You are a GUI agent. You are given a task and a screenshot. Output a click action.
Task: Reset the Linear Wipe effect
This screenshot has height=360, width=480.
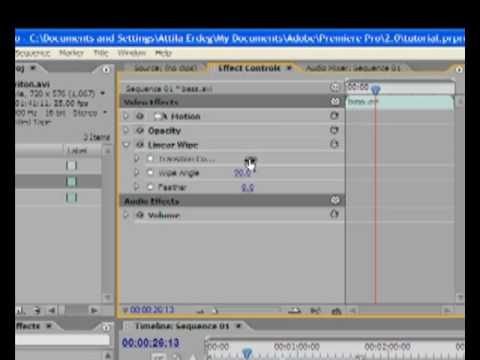pos(334,144)
